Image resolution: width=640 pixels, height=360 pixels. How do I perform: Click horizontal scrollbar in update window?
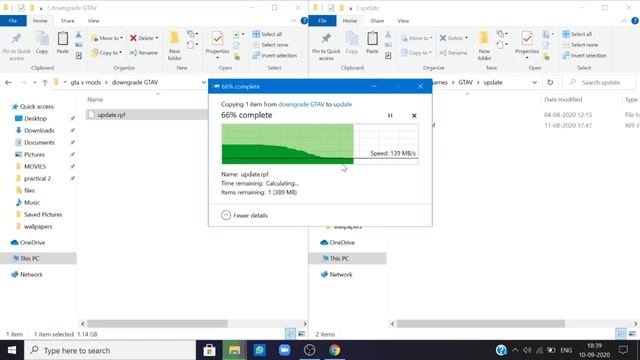[481, 324]
